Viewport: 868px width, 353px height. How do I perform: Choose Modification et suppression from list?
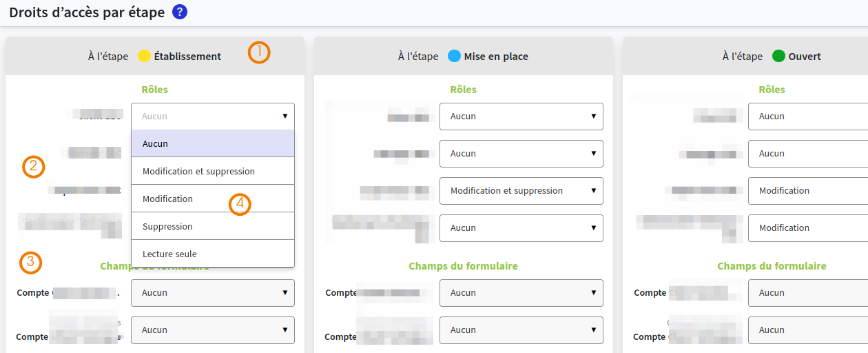212,171
